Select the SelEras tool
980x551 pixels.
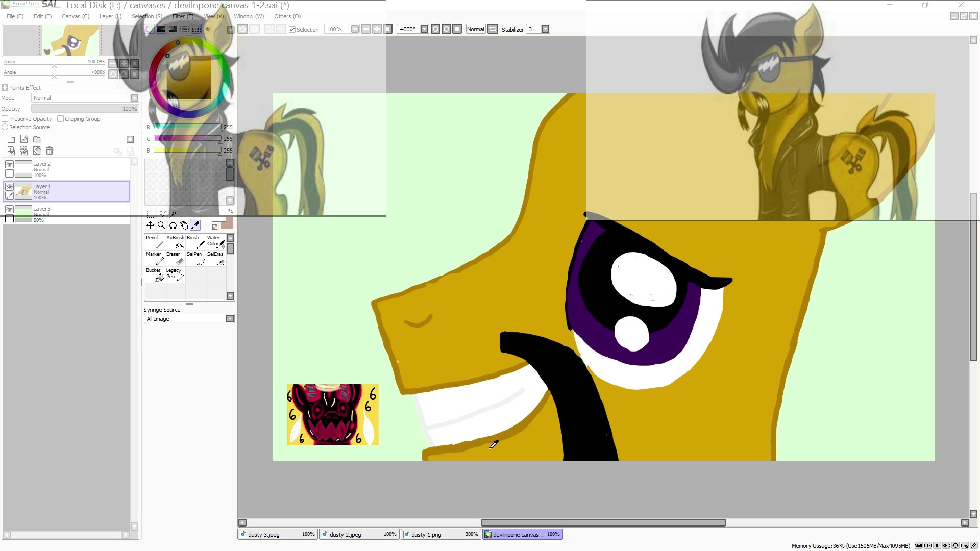point(216,258)
